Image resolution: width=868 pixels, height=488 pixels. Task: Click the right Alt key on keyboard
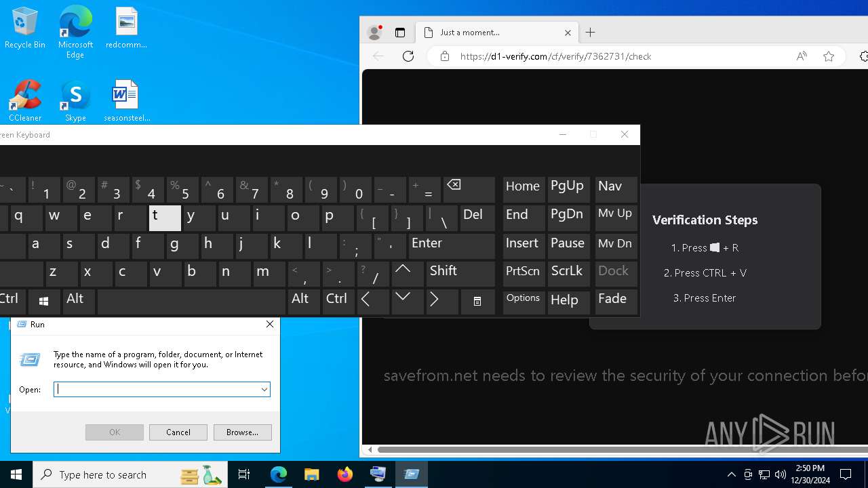304,301
